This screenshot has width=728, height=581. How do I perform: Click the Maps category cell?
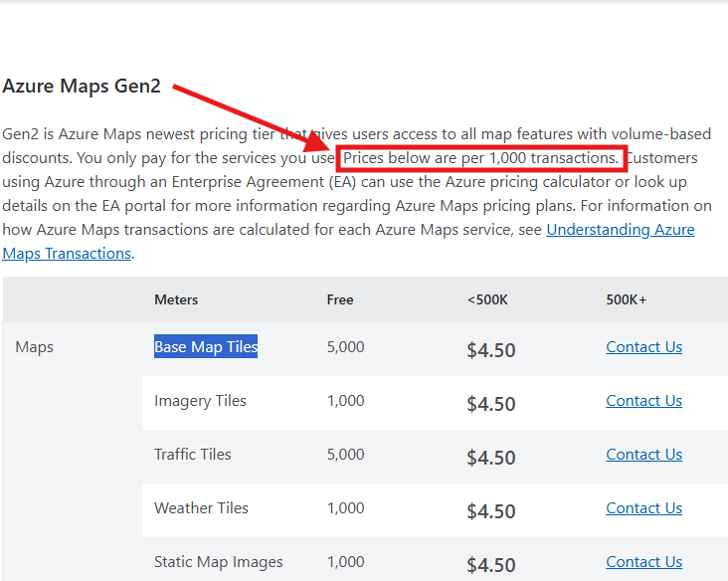tap(35, 347)
